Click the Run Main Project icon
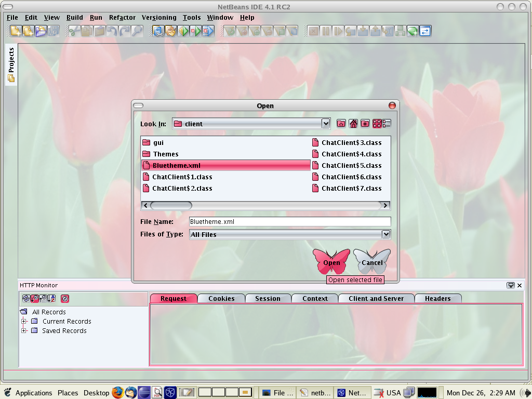This screenshot has width=532, height=399. click(x=183, y=31)
